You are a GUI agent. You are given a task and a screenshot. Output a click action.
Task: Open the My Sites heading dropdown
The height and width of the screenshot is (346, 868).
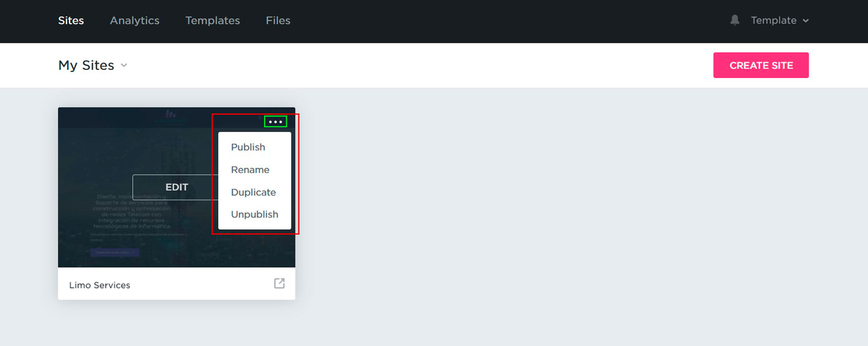86,65
